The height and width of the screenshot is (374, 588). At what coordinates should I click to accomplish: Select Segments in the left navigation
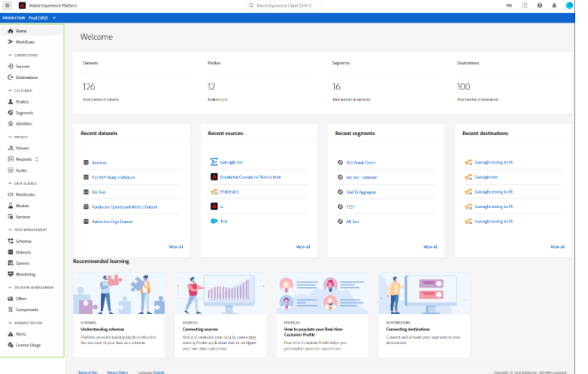pos(24,113)
